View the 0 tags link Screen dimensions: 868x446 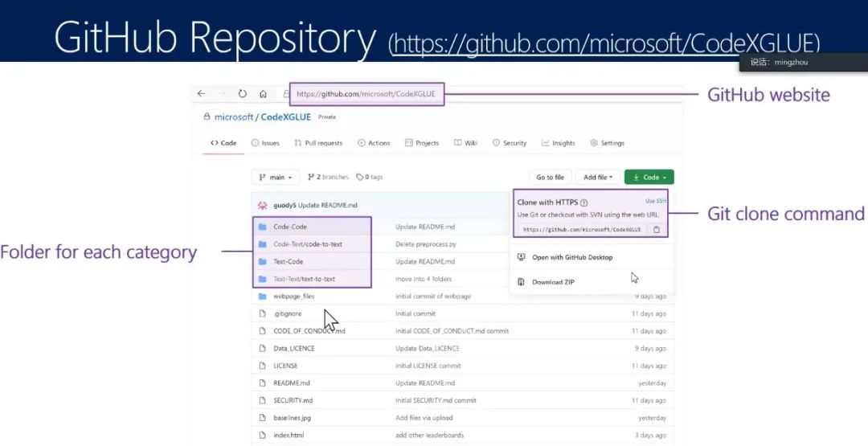point(369,177)
